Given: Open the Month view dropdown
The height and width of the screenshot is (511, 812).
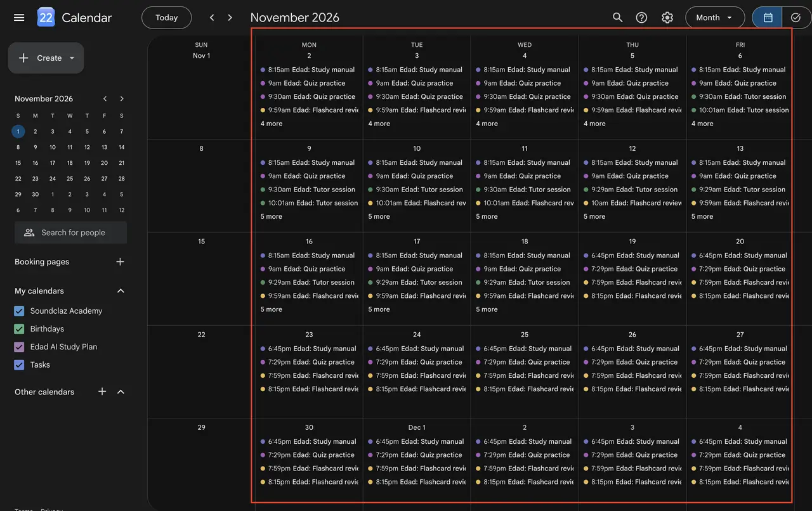Looking at the screenshot, I should [x=715, y=18].
